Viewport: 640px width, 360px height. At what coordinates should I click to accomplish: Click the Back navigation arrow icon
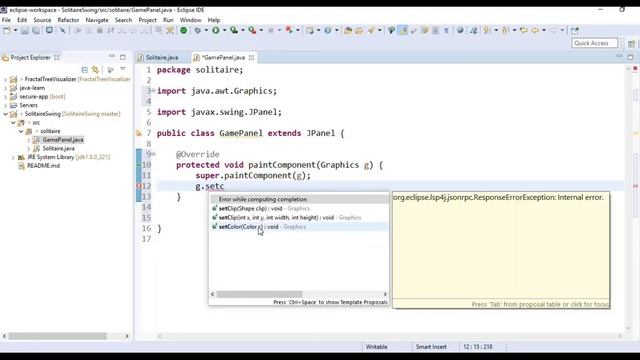coord(535,30)
